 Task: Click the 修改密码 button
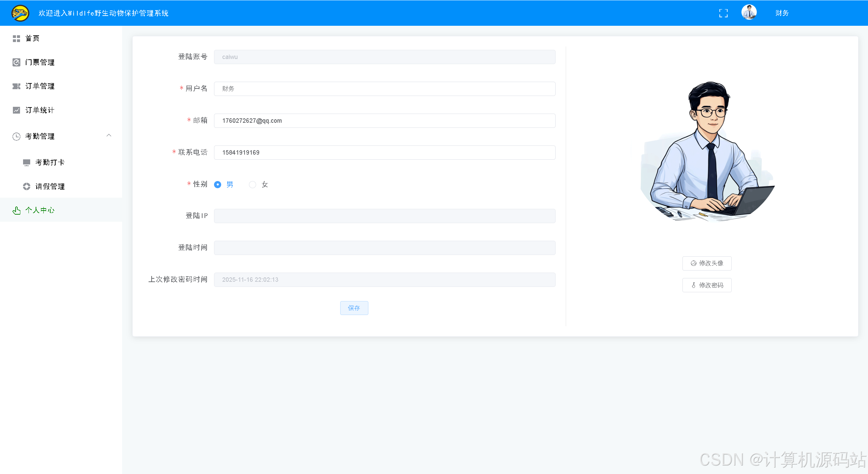[707, 285]
